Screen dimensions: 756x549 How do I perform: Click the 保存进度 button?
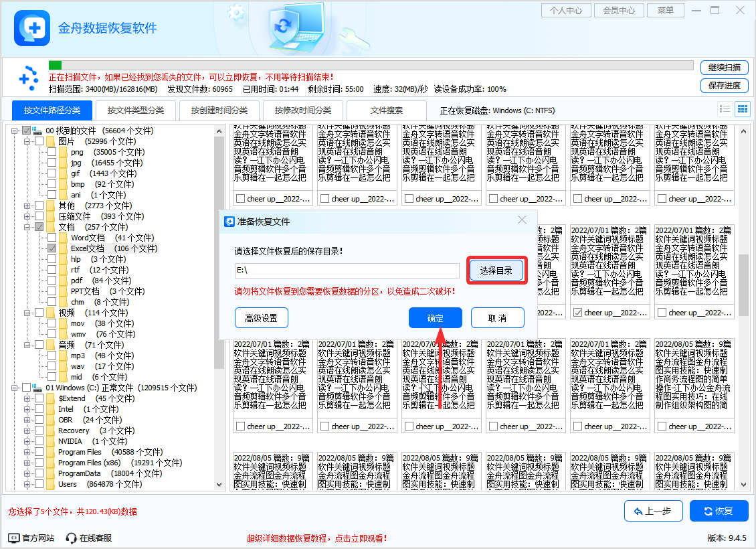tap(724, 86)
